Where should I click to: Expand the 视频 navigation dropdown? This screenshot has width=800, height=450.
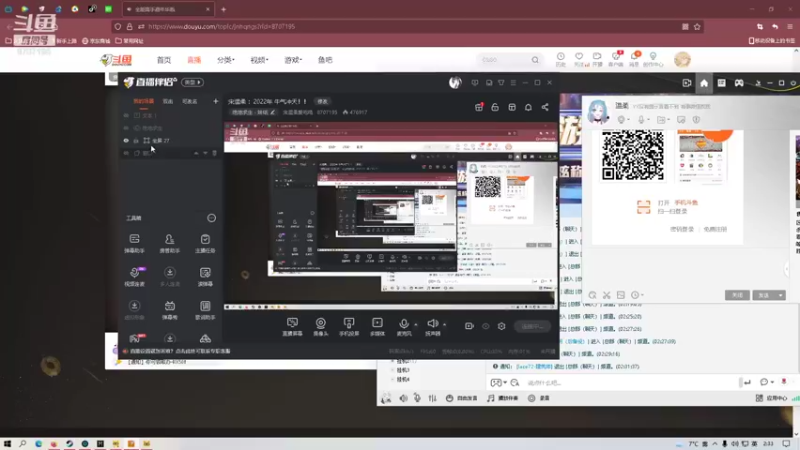tap(259, 60)
